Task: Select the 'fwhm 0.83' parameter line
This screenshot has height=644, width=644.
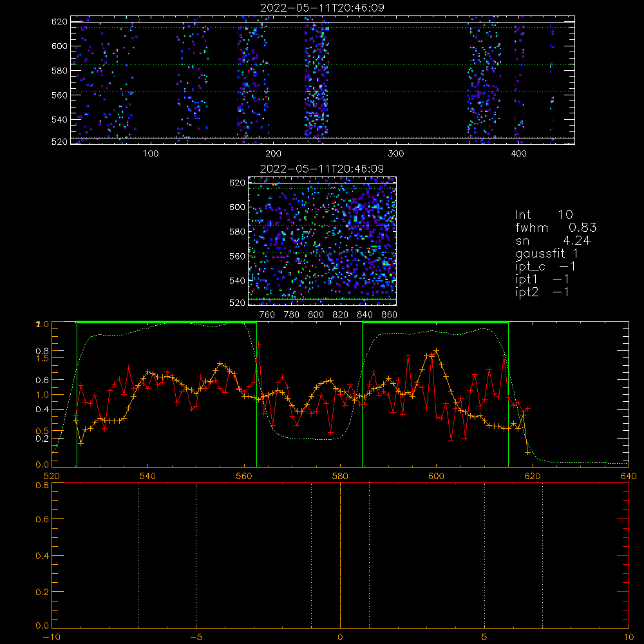Action: pyautogui.click(x=556, y=227)
